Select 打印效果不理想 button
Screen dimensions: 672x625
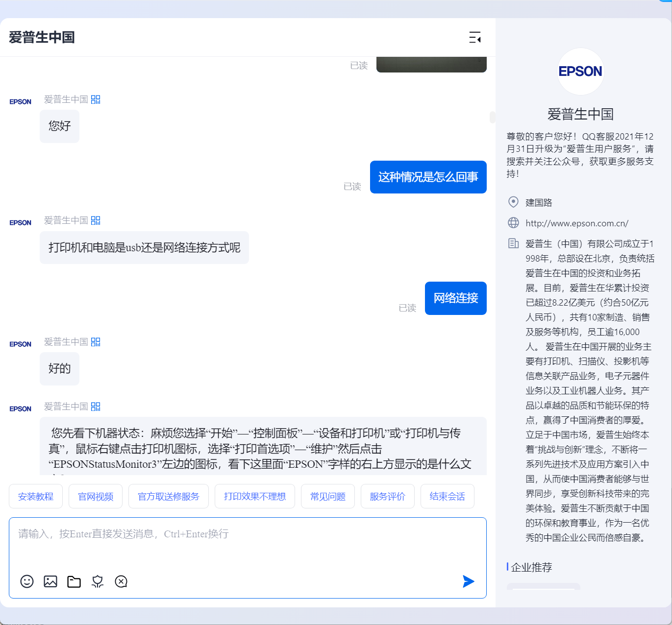255,496
